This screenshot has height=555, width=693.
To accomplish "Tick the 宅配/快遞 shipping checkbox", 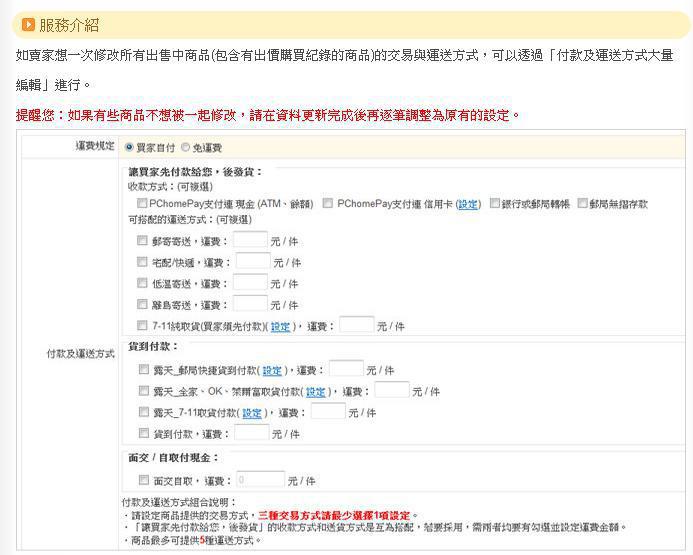I will [142, 262].
